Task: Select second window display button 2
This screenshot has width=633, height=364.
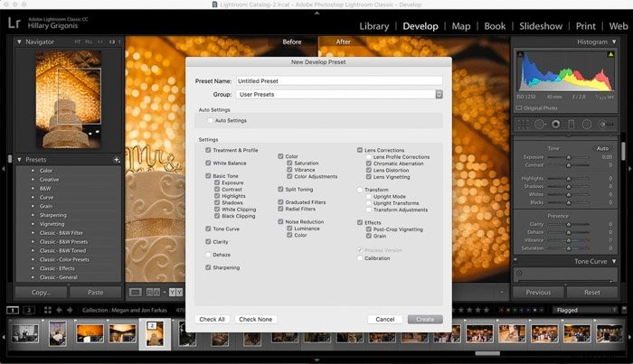Action: pos(29,310)
